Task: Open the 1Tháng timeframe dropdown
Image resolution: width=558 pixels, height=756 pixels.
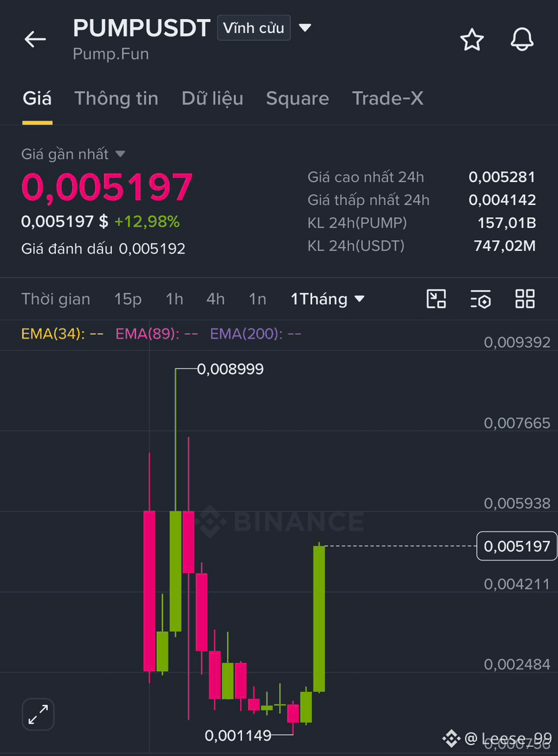Action: (328, 299)
